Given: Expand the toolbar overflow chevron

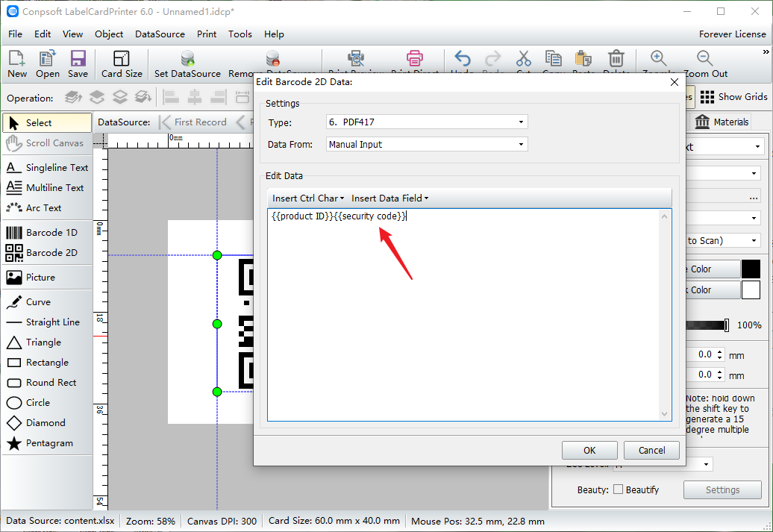Looking at the screenshot, I should [x=766, y=51].
